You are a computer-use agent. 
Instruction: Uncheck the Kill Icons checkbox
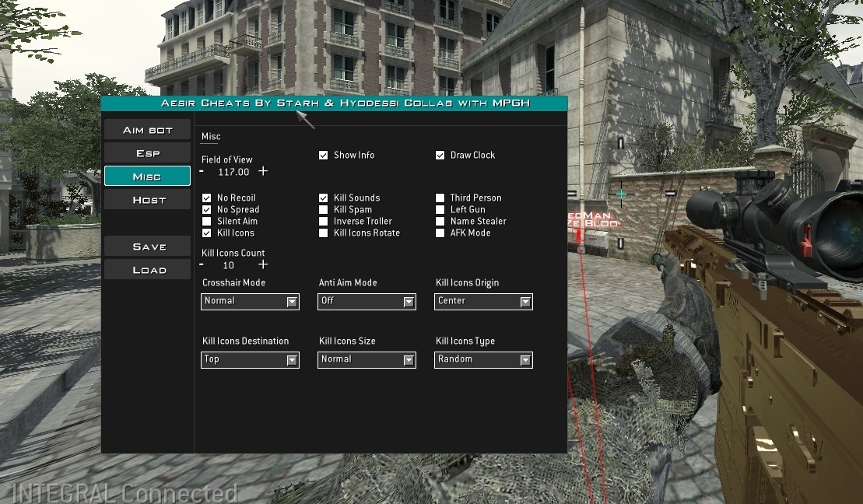tap(207, 233)
